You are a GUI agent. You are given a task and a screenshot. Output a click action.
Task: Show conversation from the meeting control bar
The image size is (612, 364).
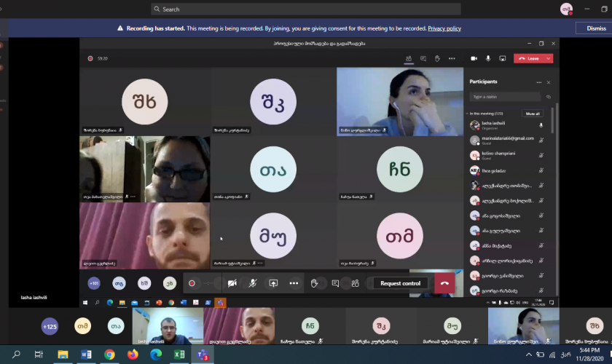pyautogui.click(x=335, y=283)
